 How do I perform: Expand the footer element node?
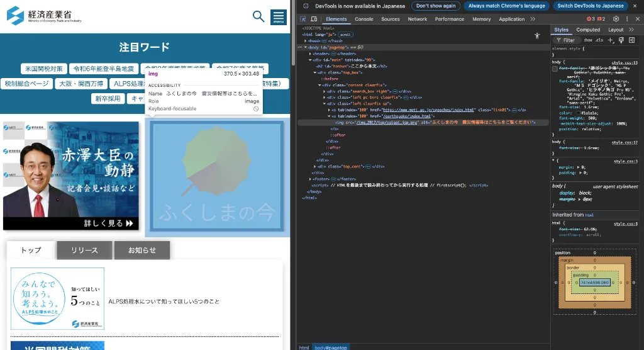(x=310, y=179)
